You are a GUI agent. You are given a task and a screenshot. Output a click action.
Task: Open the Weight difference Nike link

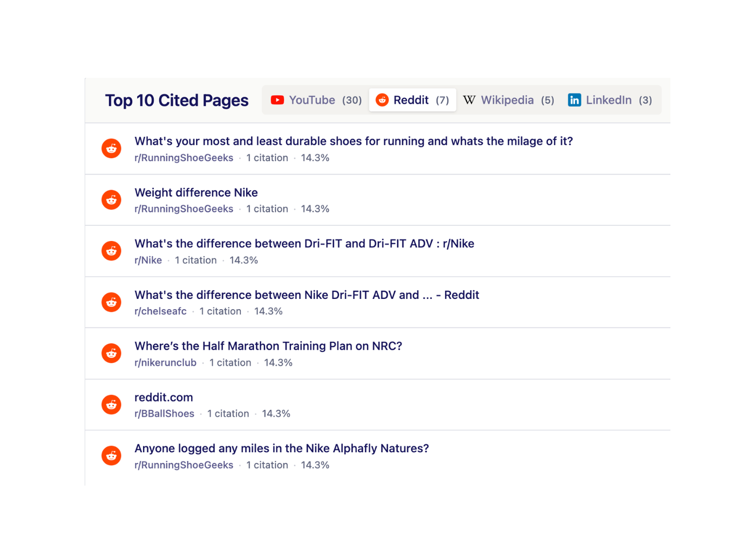pyautogui.click(x=196, y=192)
